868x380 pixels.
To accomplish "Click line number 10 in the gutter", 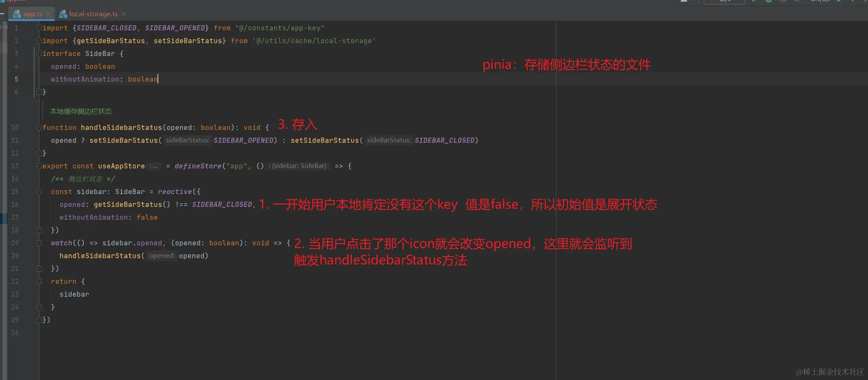I will (15, 127).
